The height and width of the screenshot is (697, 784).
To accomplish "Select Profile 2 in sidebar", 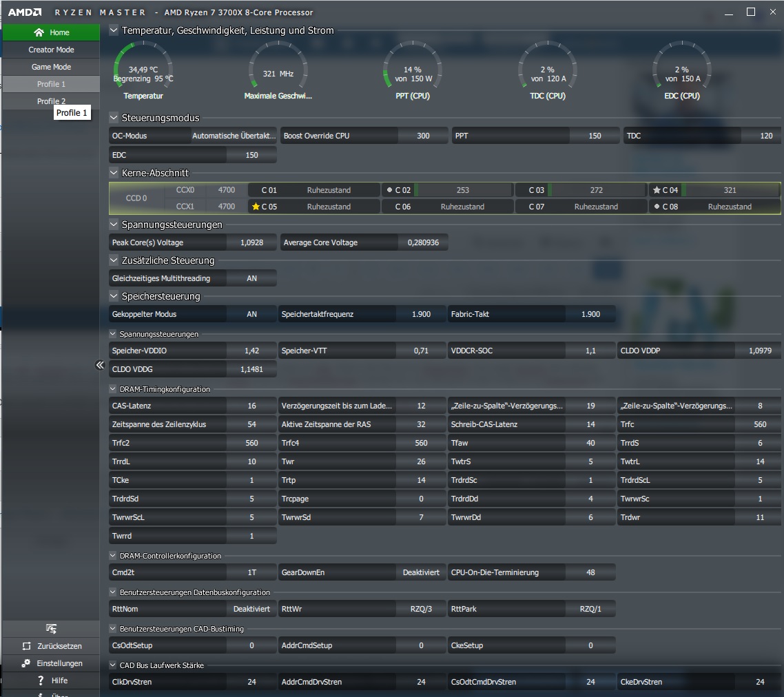I will coord(51,101).
